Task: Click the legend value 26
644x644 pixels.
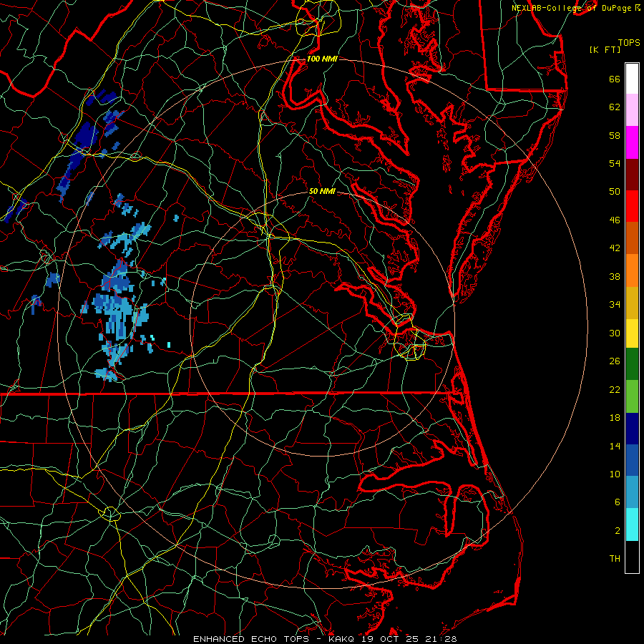Action: (615, 361)
